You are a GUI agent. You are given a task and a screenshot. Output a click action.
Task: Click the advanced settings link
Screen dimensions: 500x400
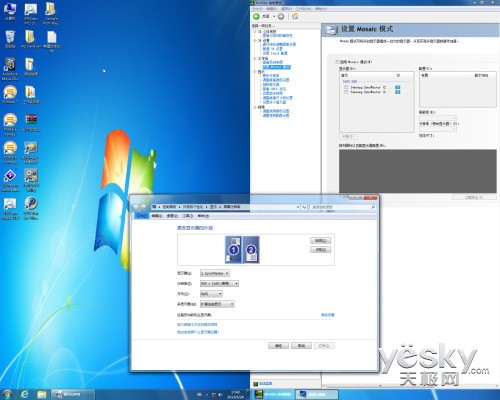(x=328, y=315)
